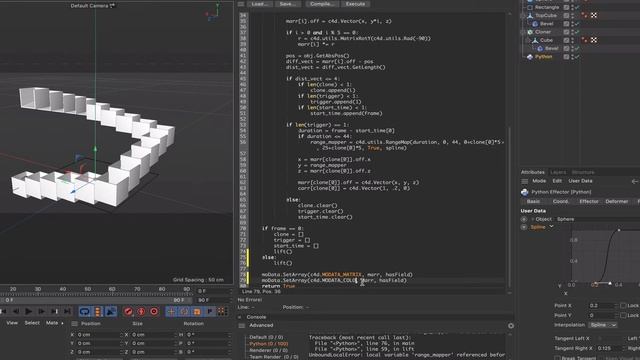The width and height of the screenshot is (640, 360).
Task: Open script editor hamburger menu icon
Action: coord(241,4)
